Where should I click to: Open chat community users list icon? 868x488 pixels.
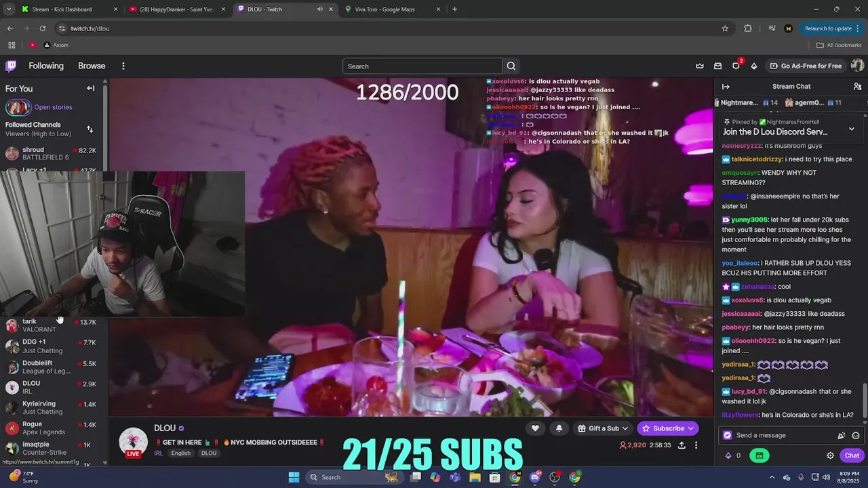(857, 87)
